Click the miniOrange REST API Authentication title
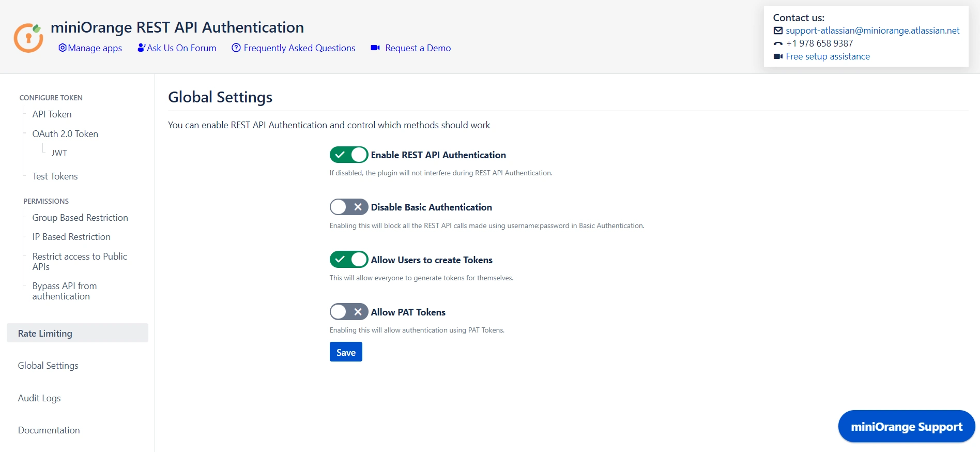The image size is (980, 452). (177, 27)
